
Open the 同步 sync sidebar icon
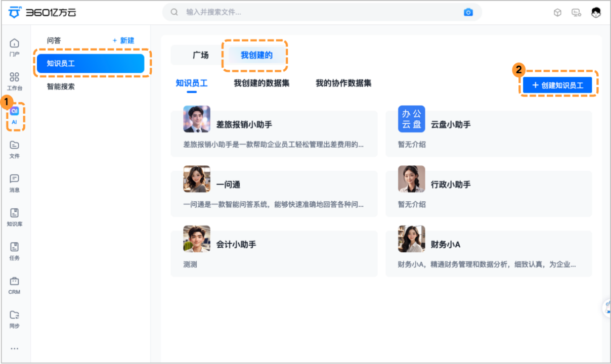[x=15, y=319]
